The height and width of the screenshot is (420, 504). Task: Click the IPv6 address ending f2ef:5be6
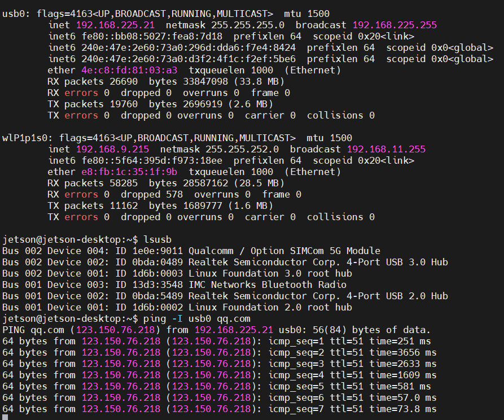[x=189, y=59]
